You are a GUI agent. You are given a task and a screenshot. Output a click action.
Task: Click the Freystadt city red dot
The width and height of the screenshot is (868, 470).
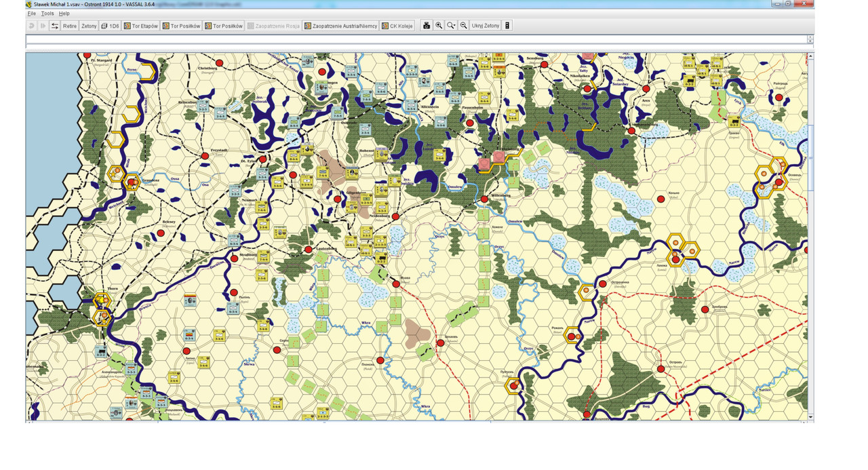pyautogui.click(x=205, y=156)
